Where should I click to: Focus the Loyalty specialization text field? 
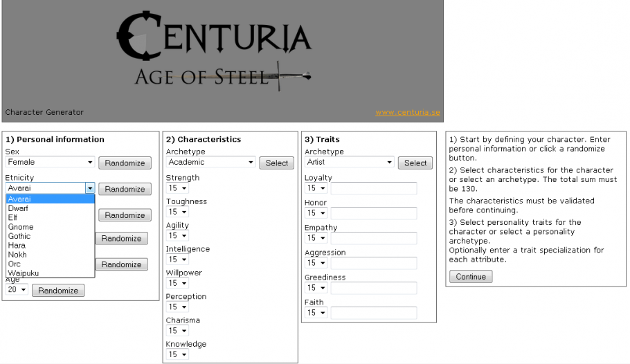[x=374, y=188]
